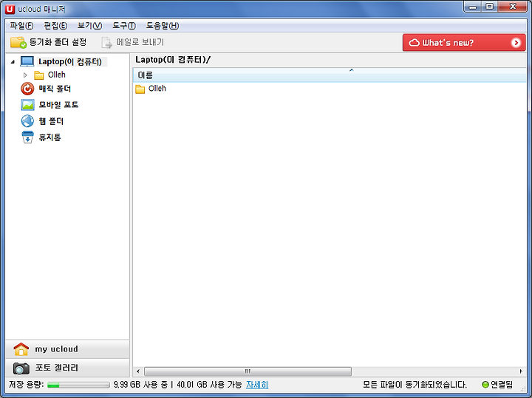532x398 pixels.
Task: Select the Olleh folder name in file list
Action: pyautogui.click(x=157, y=89)
